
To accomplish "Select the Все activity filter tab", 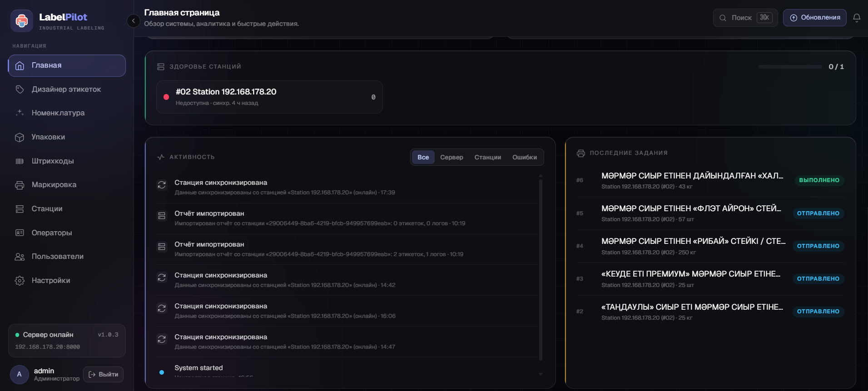I will pyautogui.click(x=423, y=157).
